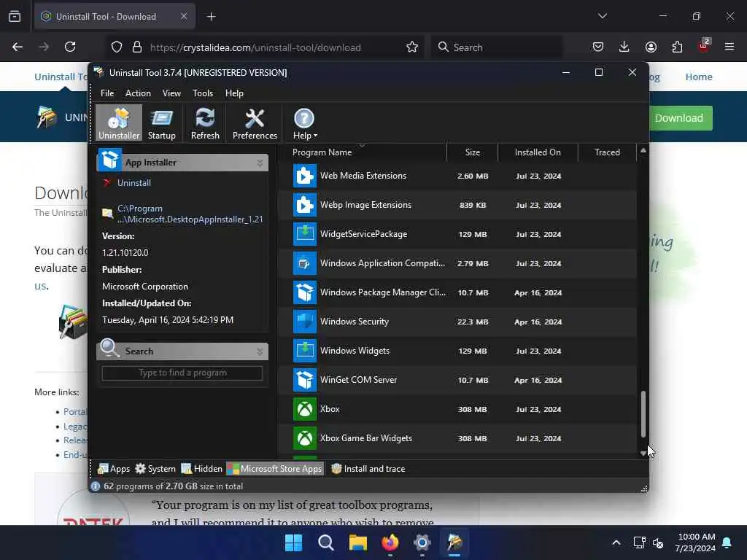Open the Firefox application menu
This screenshot has height=560, width=747.
tap(729, 47)
